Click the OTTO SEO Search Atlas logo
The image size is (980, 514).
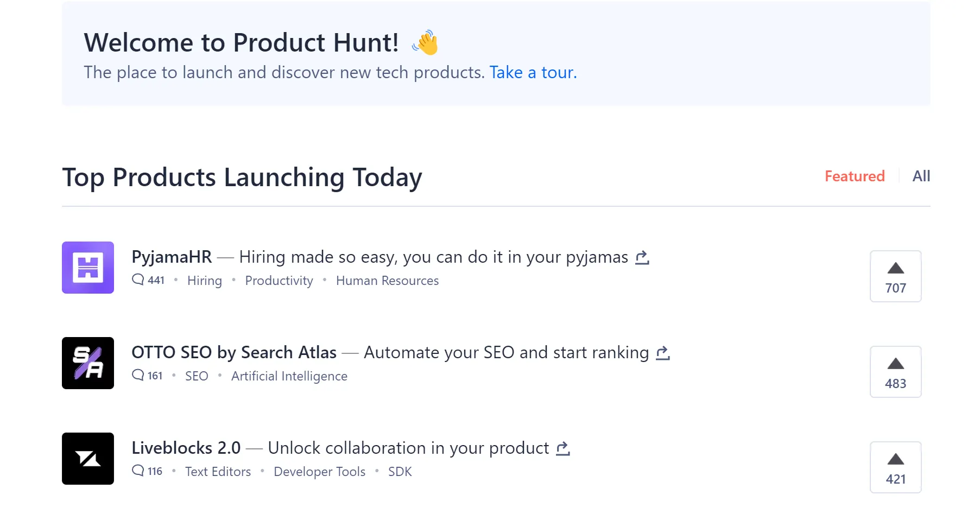pyautogui.click(x=88, y=363)
